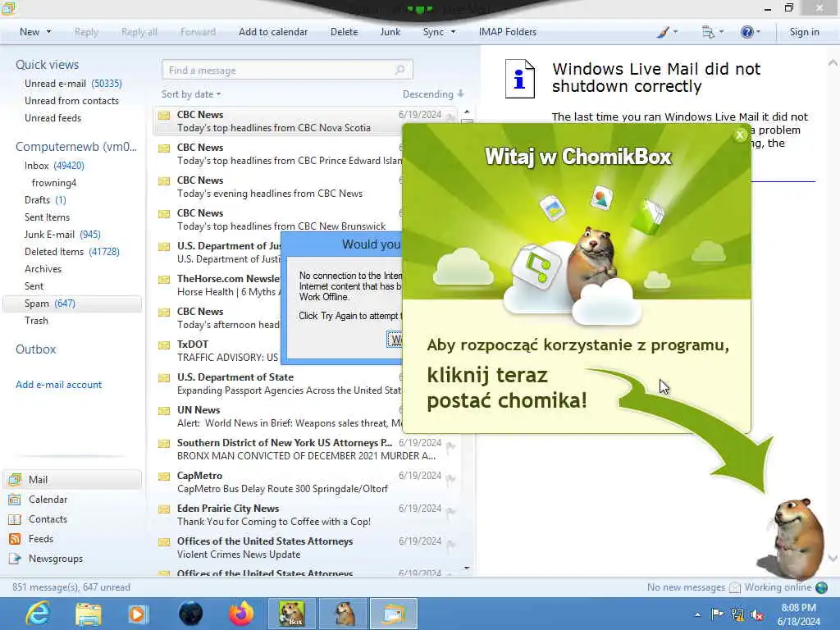Click envelope icon of CBC Prince Edward Island message
The width and height of the screenshot is (840, 630).
click(164, 148)
